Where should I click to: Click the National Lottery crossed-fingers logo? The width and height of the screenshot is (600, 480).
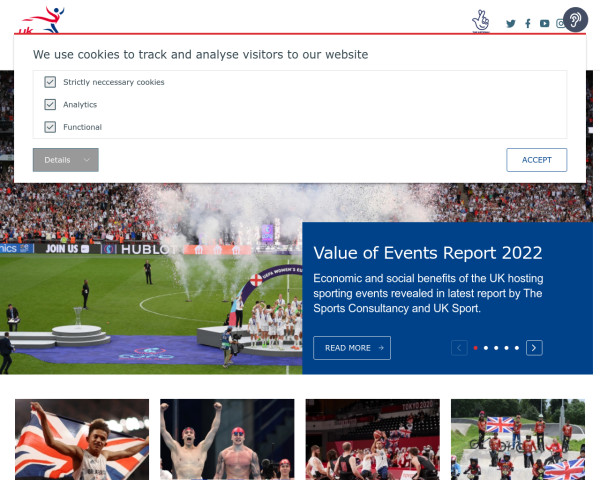point(480,20)
